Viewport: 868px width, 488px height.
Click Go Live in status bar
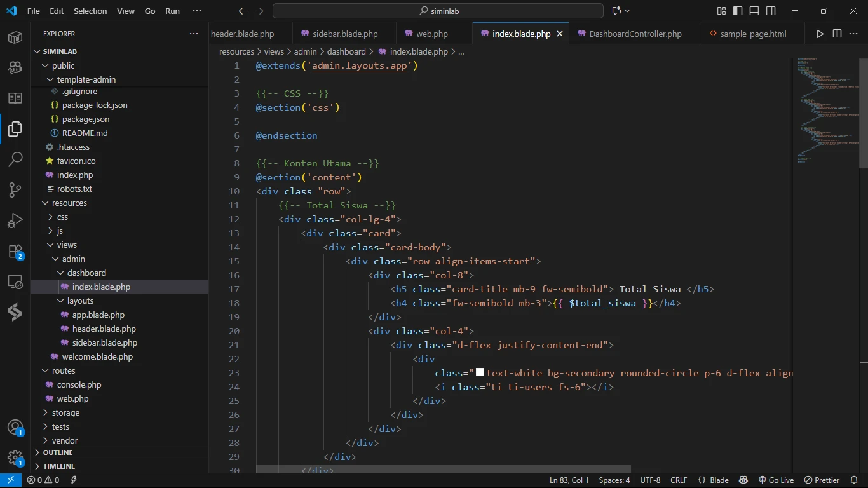coord(776,480)
